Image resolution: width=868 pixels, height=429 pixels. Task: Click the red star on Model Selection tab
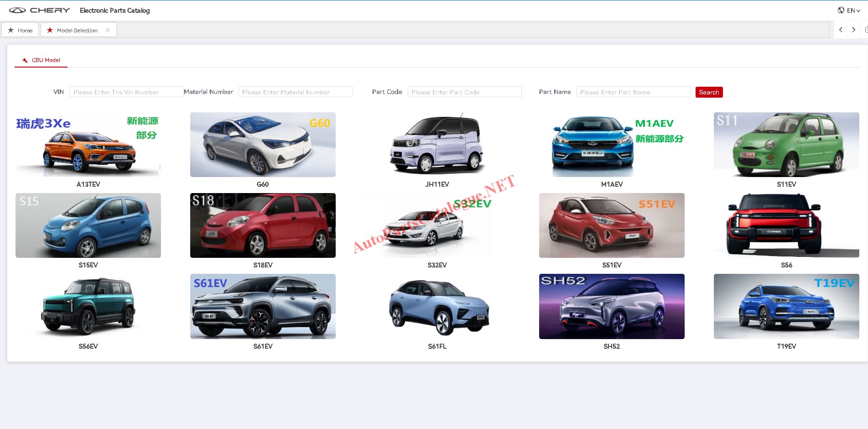pyautogui.click(x=50, y=30)
